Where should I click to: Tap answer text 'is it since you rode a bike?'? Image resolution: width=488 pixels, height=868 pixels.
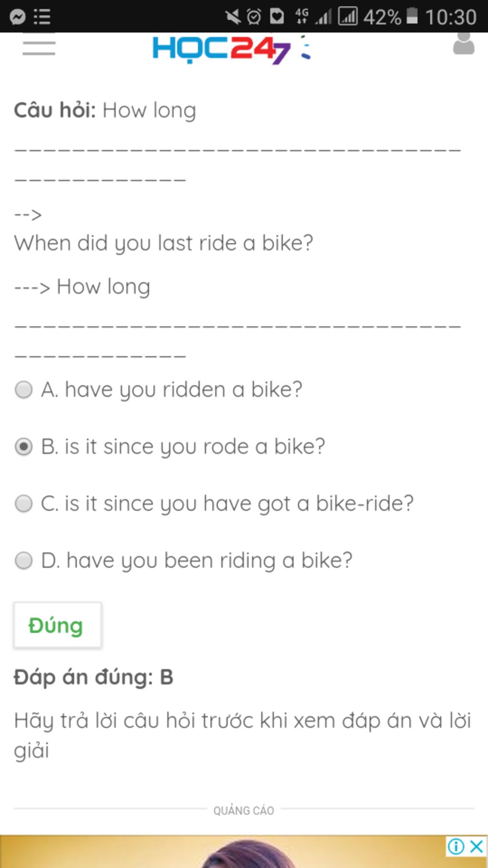pos(195,447)
